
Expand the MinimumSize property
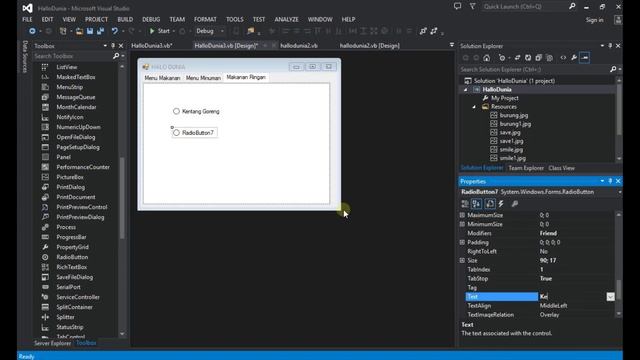click(x=462, y=224)
